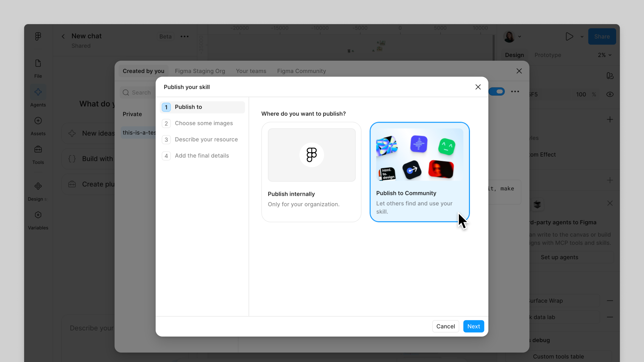644x362 pixels.
Task: Click the Set up agents button
Action: [559, 257]
